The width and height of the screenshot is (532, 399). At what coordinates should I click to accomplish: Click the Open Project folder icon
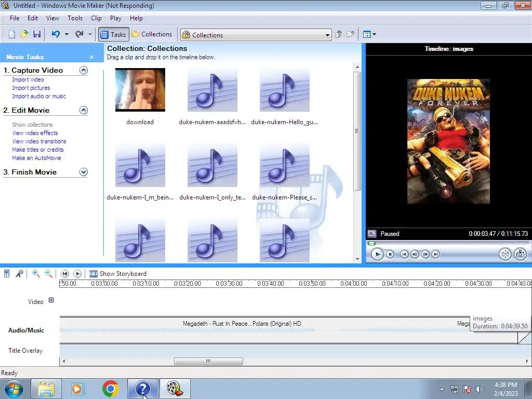(24, 34)
